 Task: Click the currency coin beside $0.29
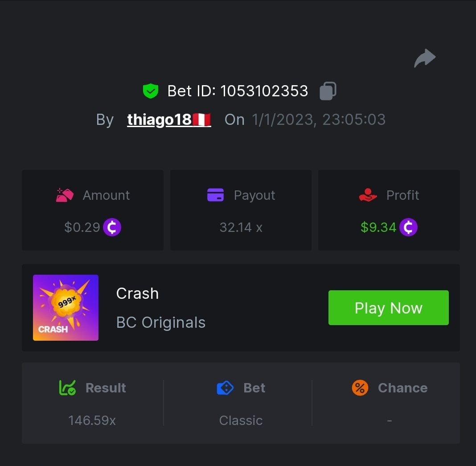coord(112,227)
